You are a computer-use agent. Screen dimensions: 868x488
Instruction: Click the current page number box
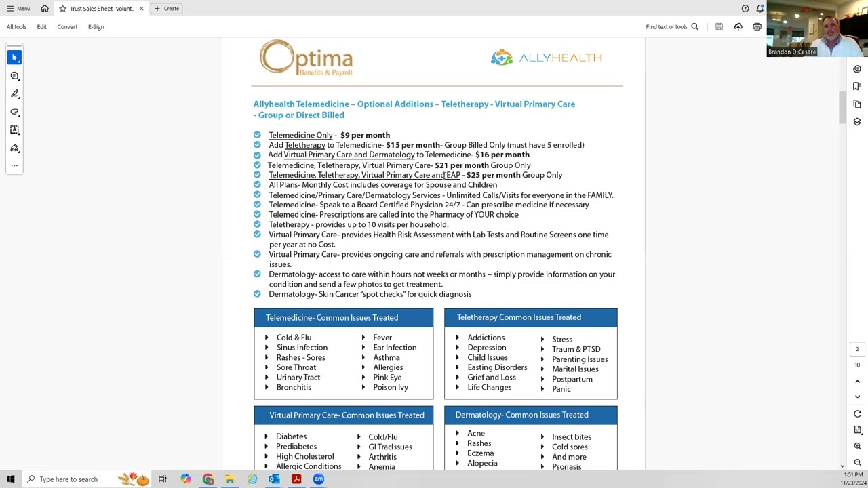coord(857,349)
